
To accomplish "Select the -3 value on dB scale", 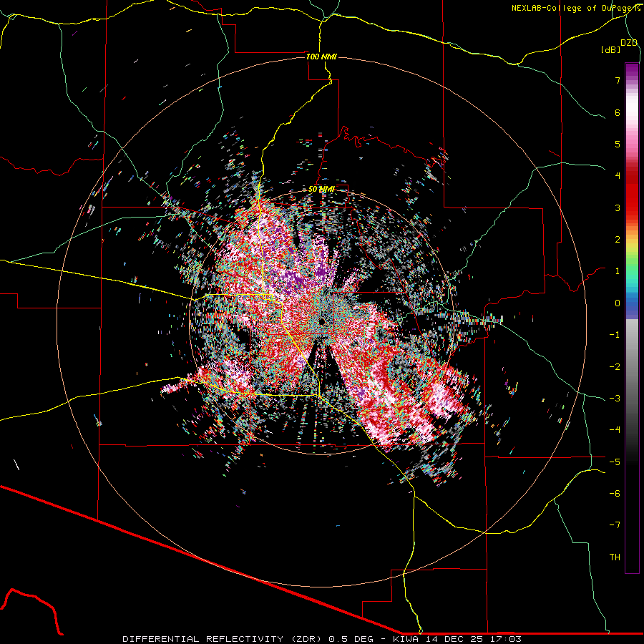I will pyautogui.click(x=615, y=399).
